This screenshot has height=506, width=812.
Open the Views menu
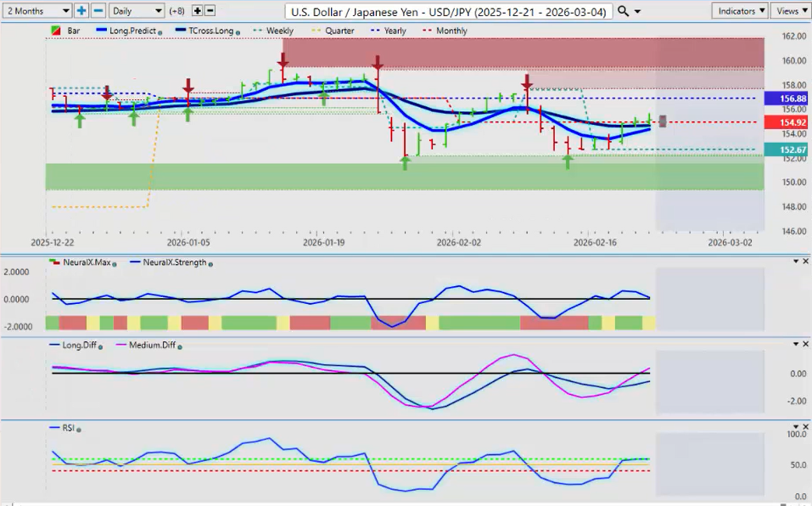[x=791, y=11]
